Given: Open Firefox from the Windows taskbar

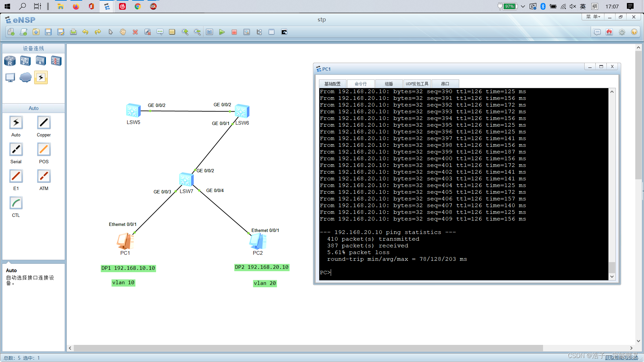Looking at the screenshot, I should click(x=76, y=6).
